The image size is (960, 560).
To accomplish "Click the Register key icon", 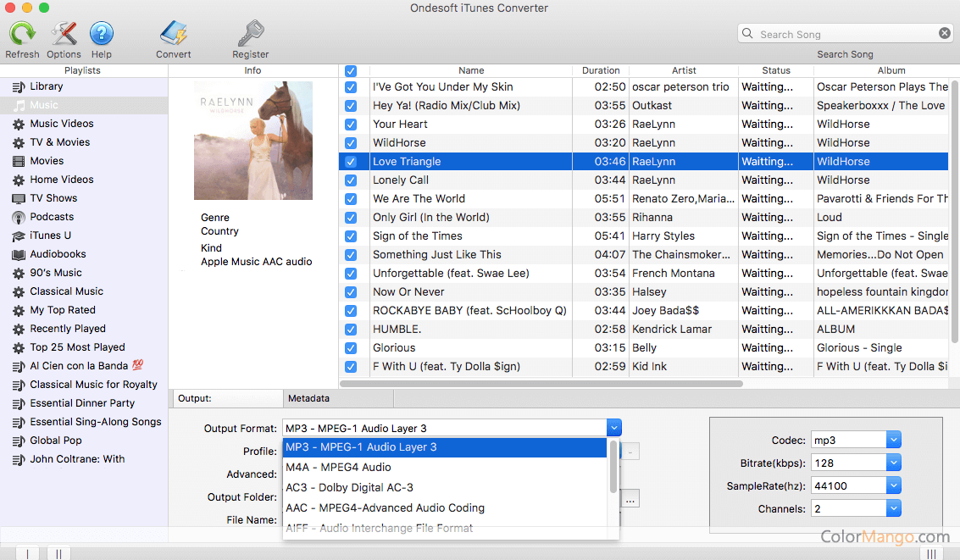I will point(250,34).
